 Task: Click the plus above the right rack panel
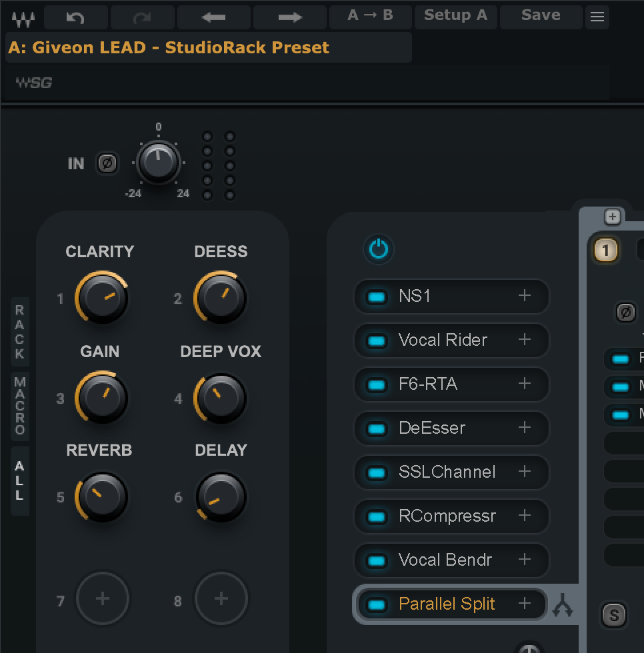coord(611,216)
